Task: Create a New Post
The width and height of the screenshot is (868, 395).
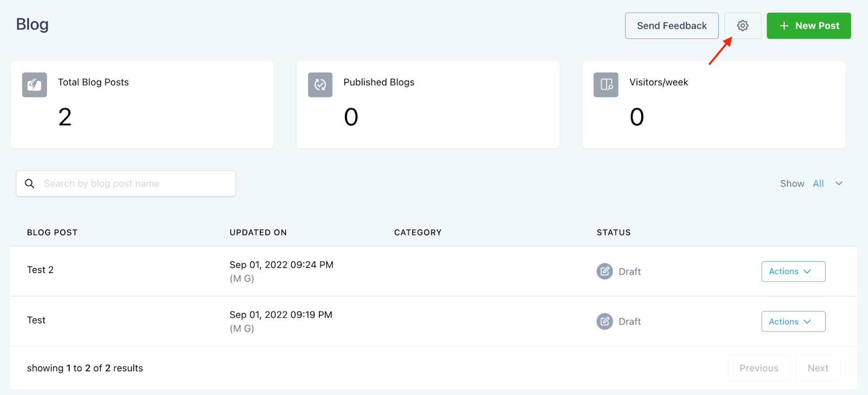Action: 808,26
